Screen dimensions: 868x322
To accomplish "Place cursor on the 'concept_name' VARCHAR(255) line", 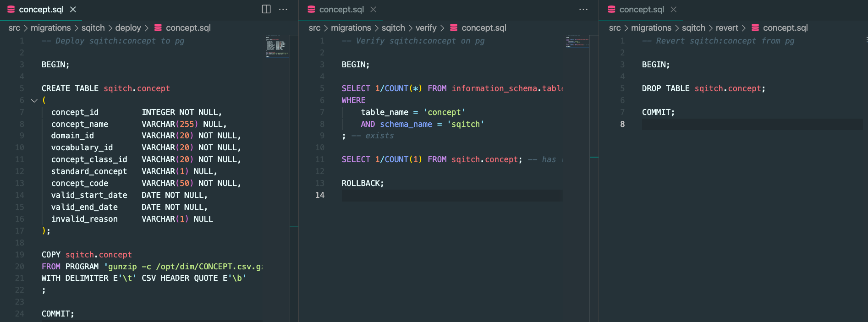I will [139, 124].
